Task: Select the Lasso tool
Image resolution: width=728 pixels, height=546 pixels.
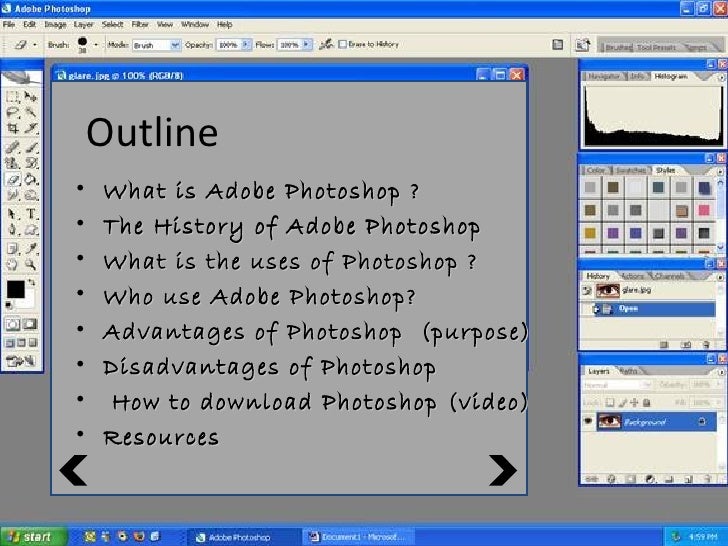Action: point(13,112)
